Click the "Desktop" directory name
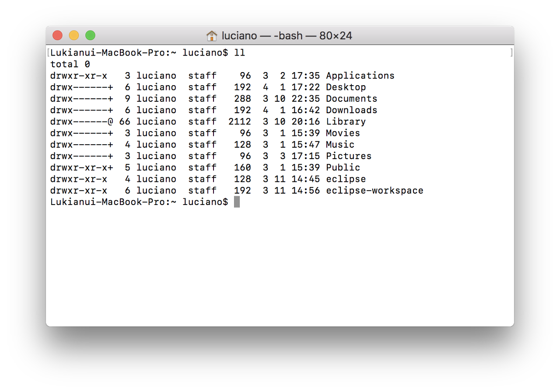 pyautogui.click(x=346, y=87)
